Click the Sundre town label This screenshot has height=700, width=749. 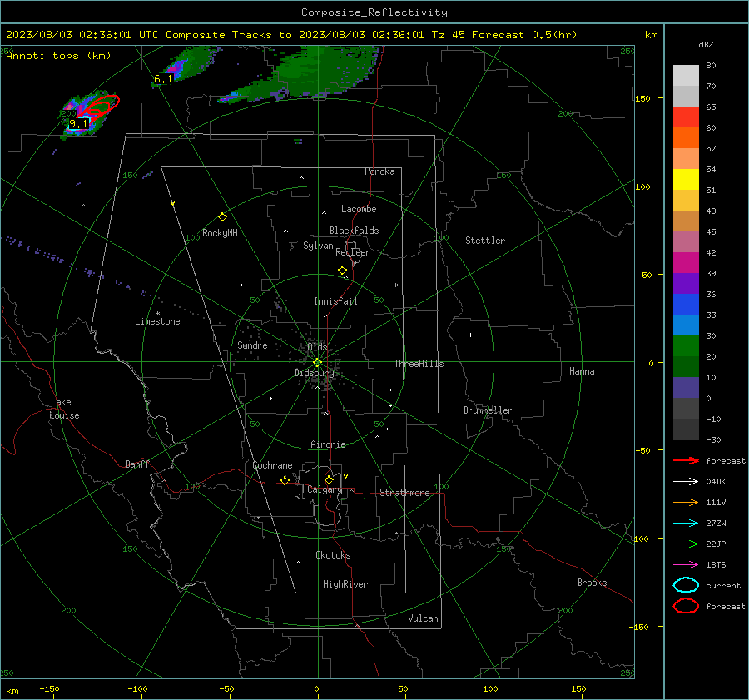[x=252, y=345]
